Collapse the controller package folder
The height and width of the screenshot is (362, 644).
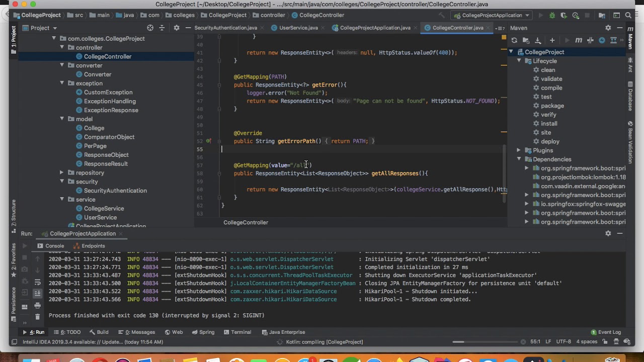click(62, 48)
